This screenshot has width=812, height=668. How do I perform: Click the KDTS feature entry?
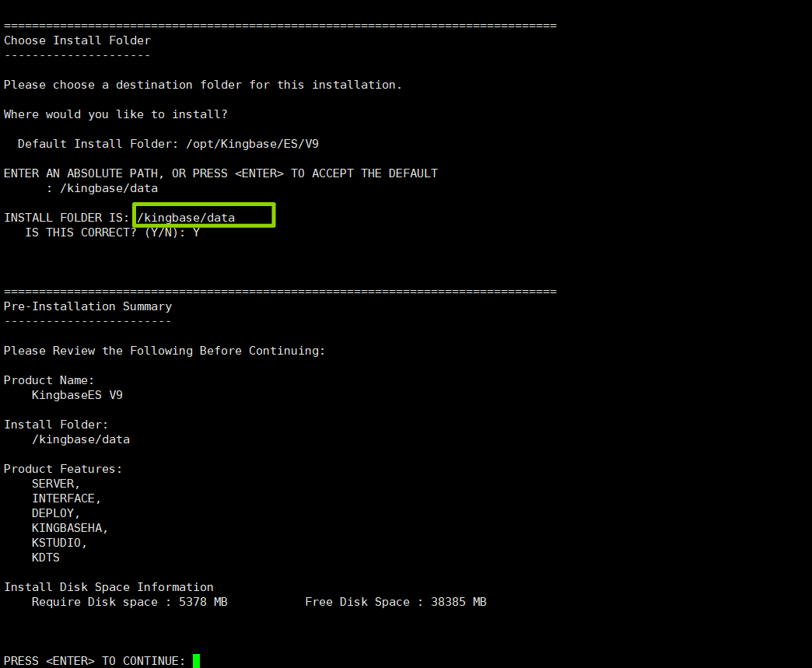(46, 558)
